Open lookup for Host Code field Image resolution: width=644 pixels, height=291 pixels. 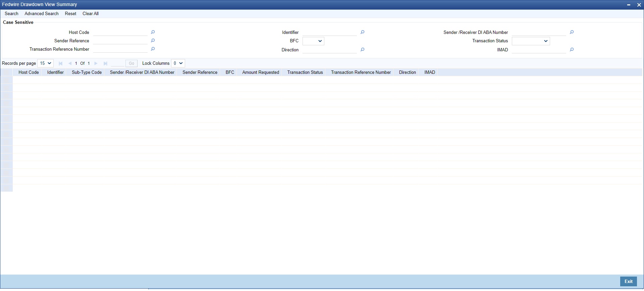[153, 32]
